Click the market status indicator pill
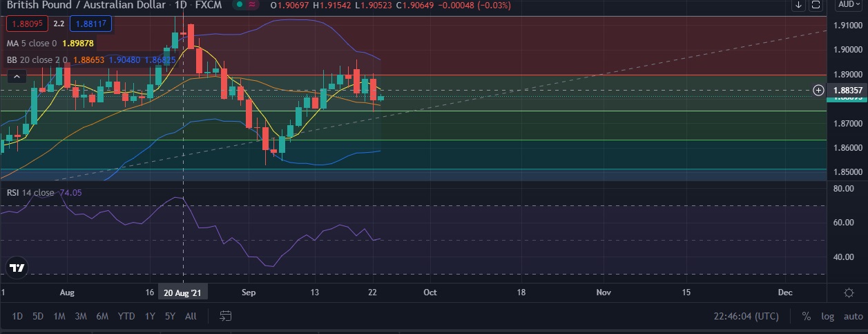This screenshot has height=334, width=868. point(247,5)
